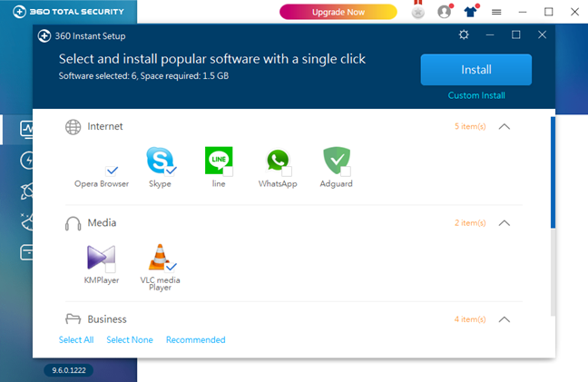This screenshot has height=382, width=588.
Task: Click the "5 item(s)" count text
Action: pos(470,127)
